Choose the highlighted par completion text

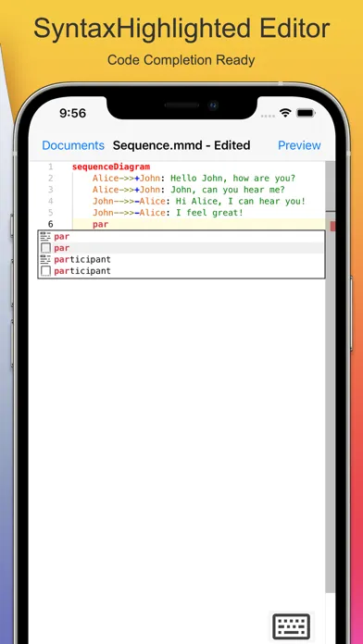[x=62, y=248]
